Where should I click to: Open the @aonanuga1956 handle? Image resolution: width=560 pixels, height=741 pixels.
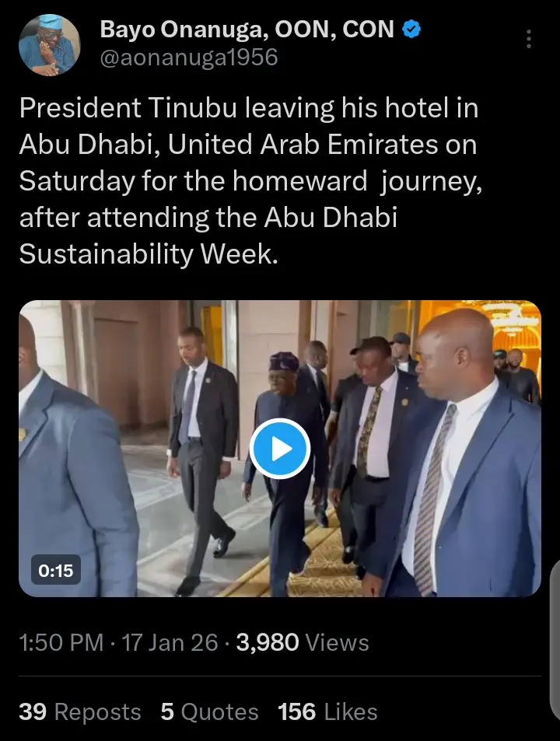click(188, 58)
